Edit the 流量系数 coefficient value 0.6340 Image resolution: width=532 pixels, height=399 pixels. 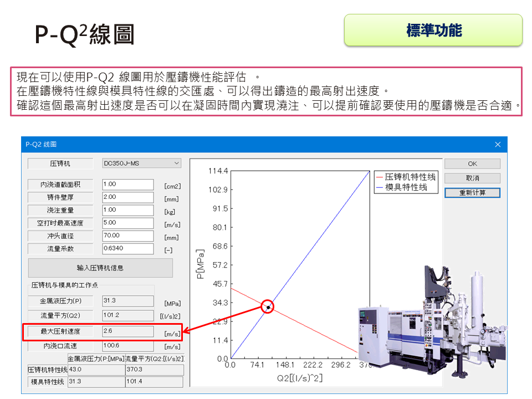pos(127,248)
